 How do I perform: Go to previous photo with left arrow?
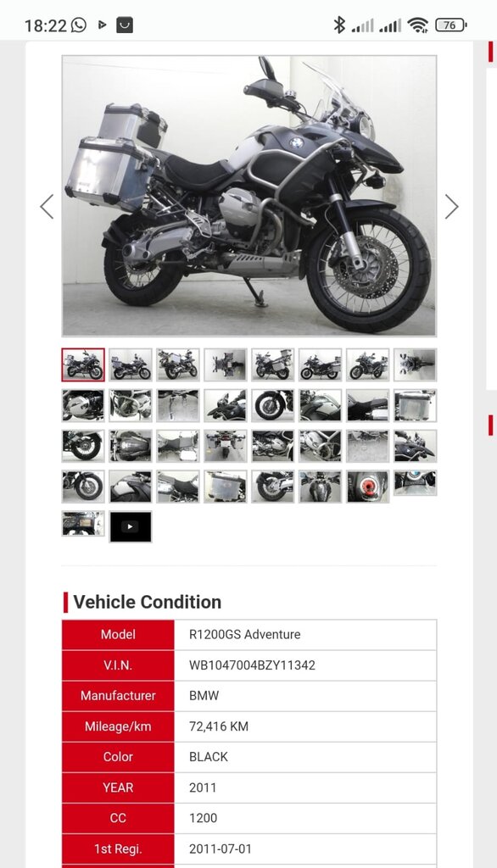click(x=47, y=207)
